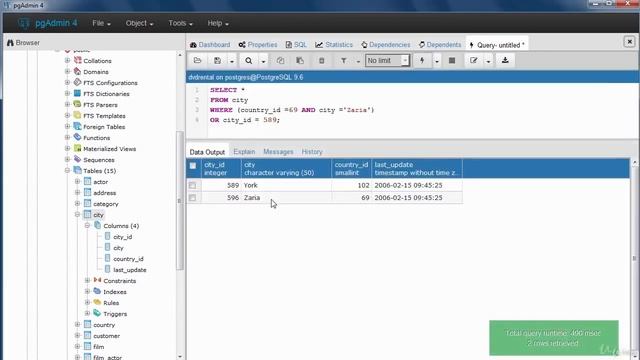Click the Sequences node icon
640x360 pixels.
click(78, 160)
